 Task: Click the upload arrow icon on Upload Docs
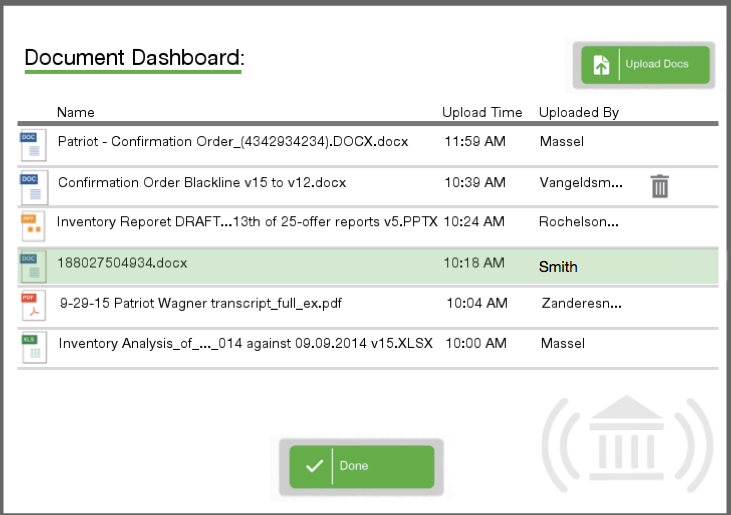(601, 65)
